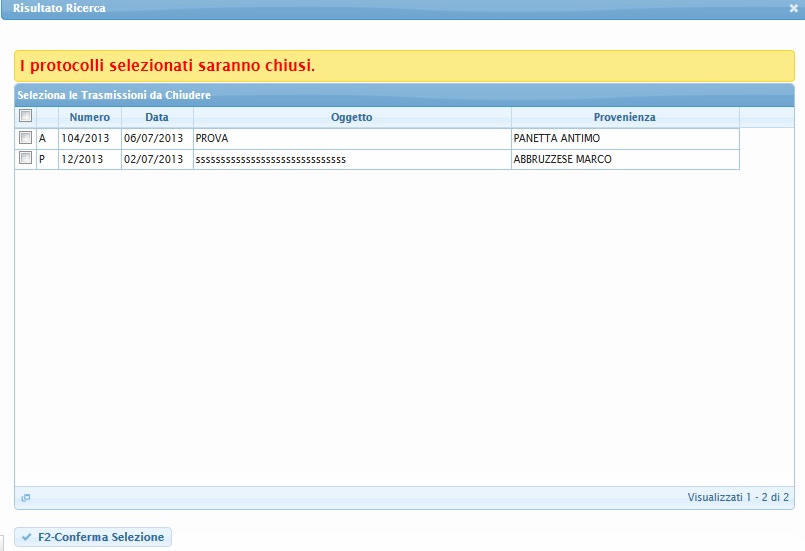Sort by the Data column header
This screenshot has height=551, width=805.
click(x=157, y=117)
